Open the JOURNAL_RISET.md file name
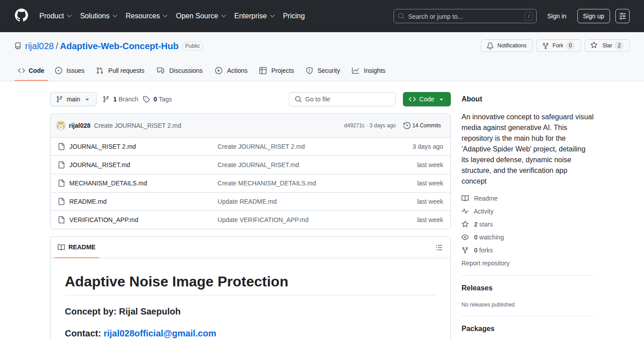This screenshot has height=340, width=644. 100,165
